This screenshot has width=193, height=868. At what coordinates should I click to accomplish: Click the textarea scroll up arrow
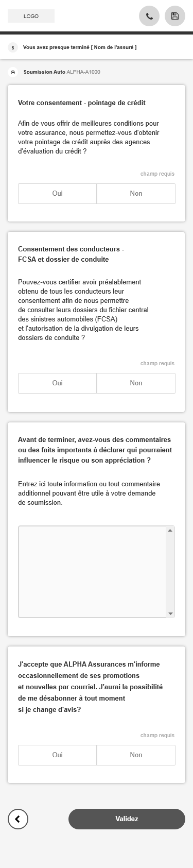click(x=170, y=530)
